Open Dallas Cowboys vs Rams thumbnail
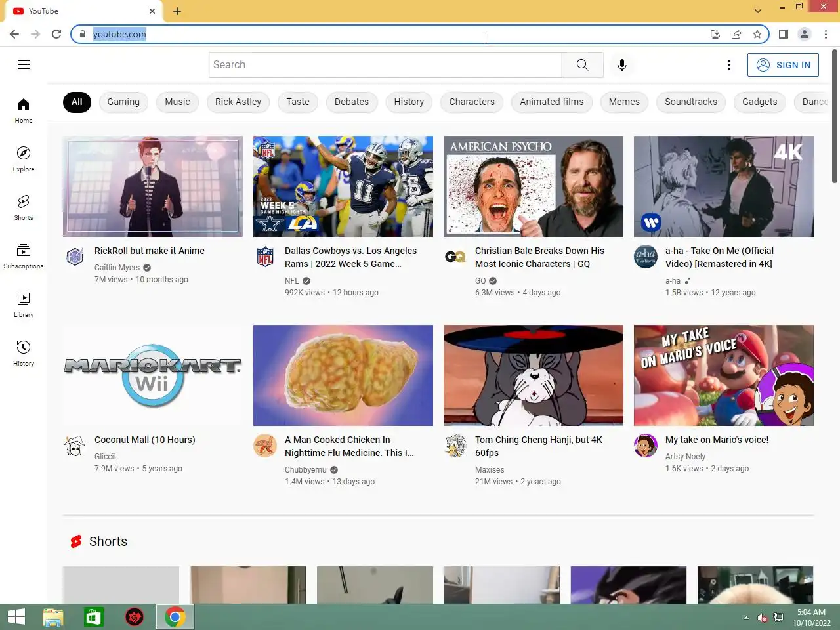840x630 pixels. tap(343, 186)
